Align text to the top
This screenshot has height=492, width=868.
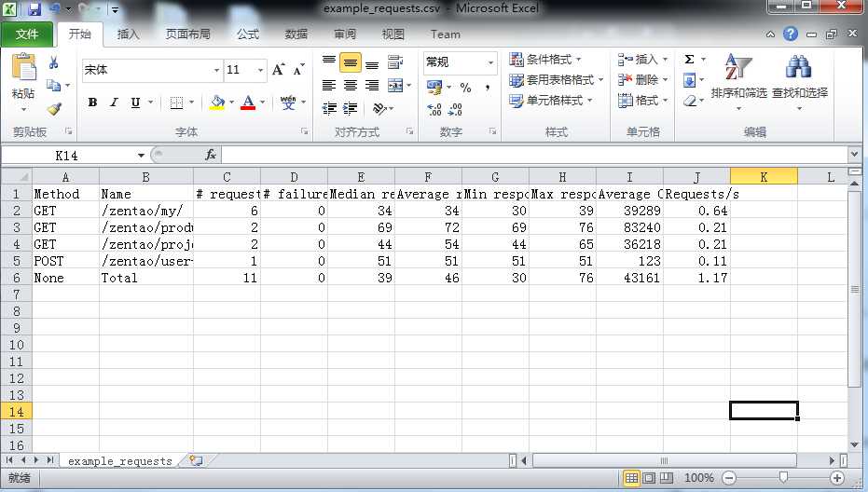pyautogui.click(x=329, y=61)
